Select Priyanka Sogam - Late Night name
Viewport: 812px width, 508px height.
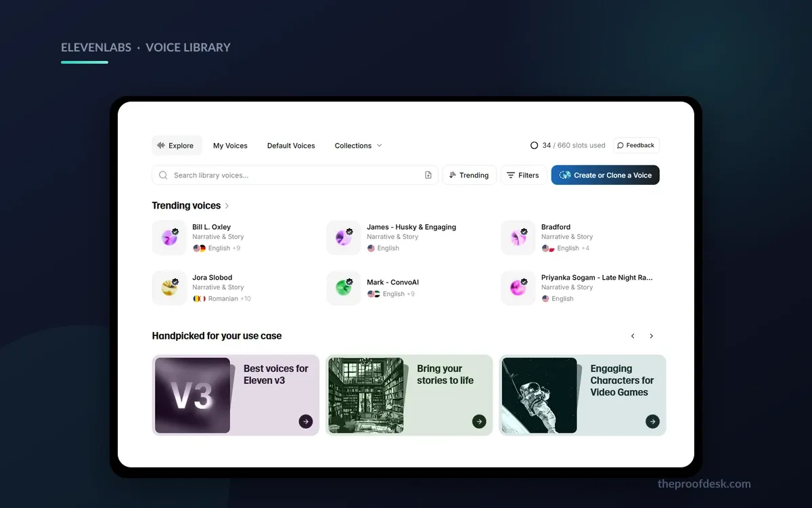597,278
